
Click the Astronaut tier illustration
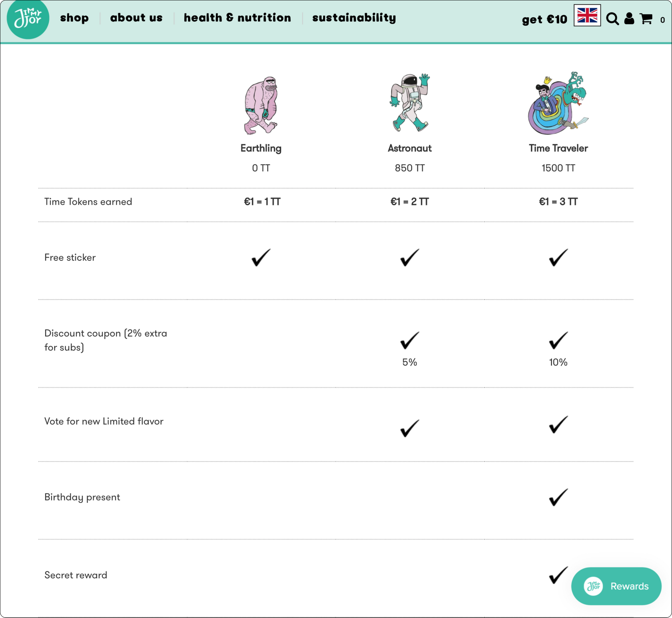[410, 103]
